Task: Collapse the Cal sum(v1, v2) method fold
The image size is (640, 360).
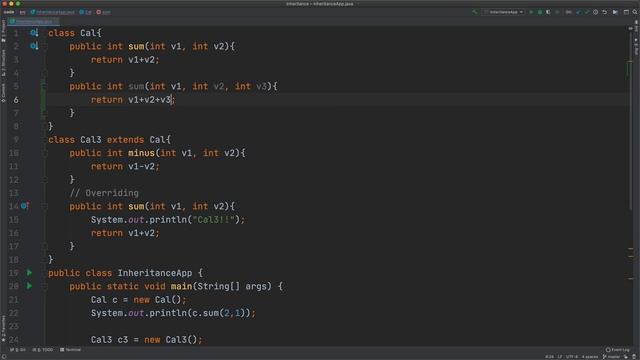Action: point(44,47)
